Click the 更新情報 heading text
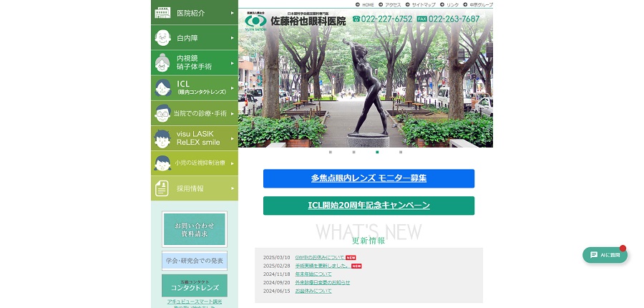 pyautogui.click(x=369, y=241)
